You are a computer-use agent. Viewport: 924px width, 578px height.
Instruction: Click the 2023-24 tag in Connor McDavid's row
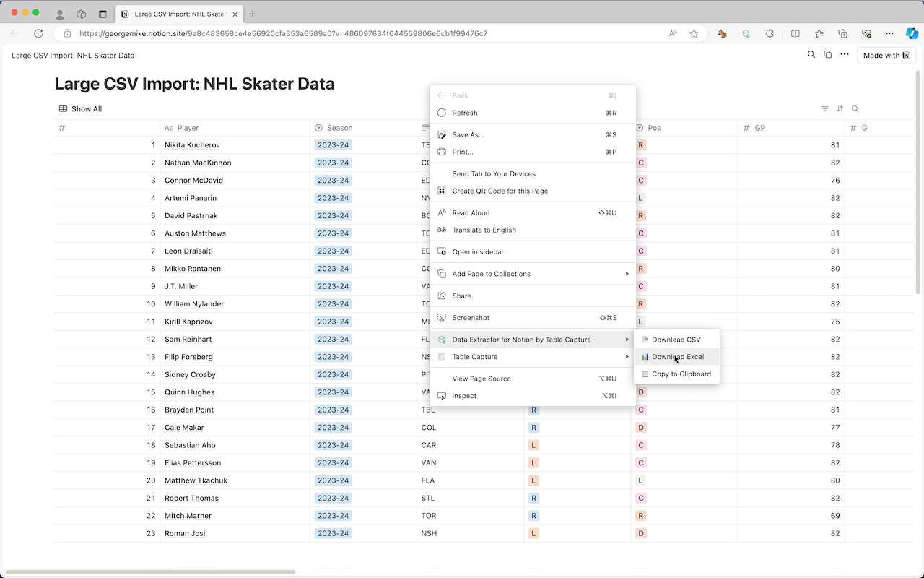tap(333, 181)
